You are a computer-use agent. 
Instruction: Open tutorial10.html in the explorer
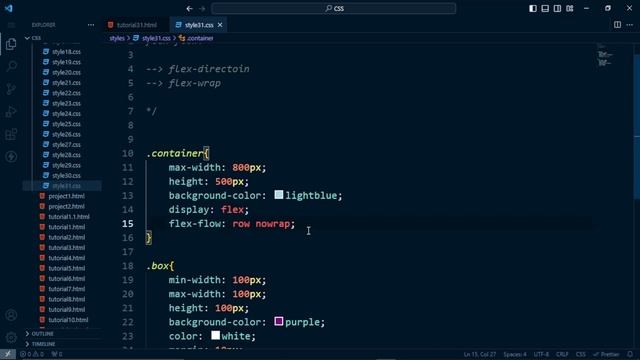[68, 320]
